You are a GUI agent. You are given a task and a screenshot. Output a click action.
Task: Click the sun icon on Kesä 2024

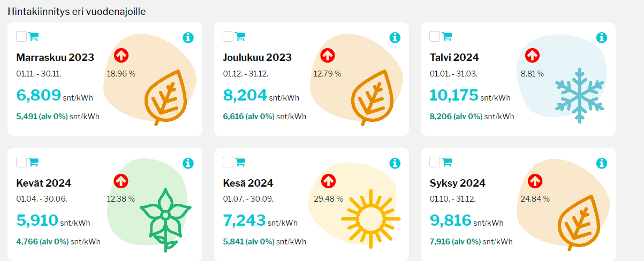[x=370, y=218]
